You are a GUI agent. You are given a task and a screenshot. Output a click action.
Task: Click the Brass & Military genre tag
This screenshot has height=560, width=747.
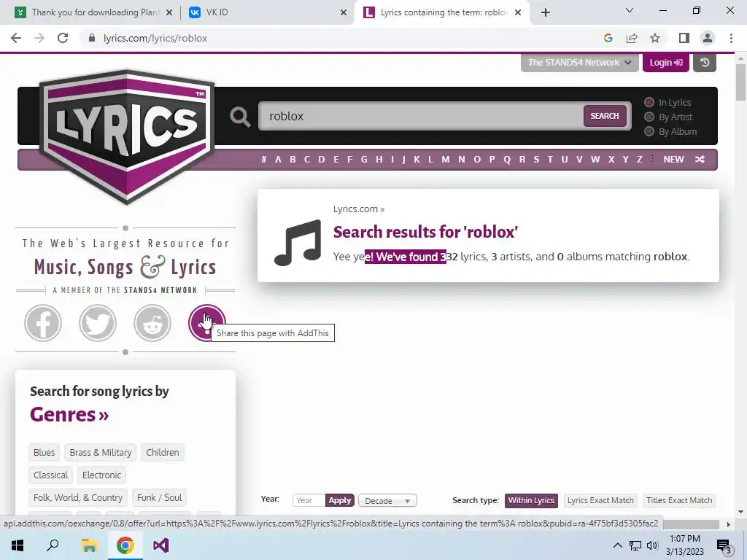[x=101, y=452]
